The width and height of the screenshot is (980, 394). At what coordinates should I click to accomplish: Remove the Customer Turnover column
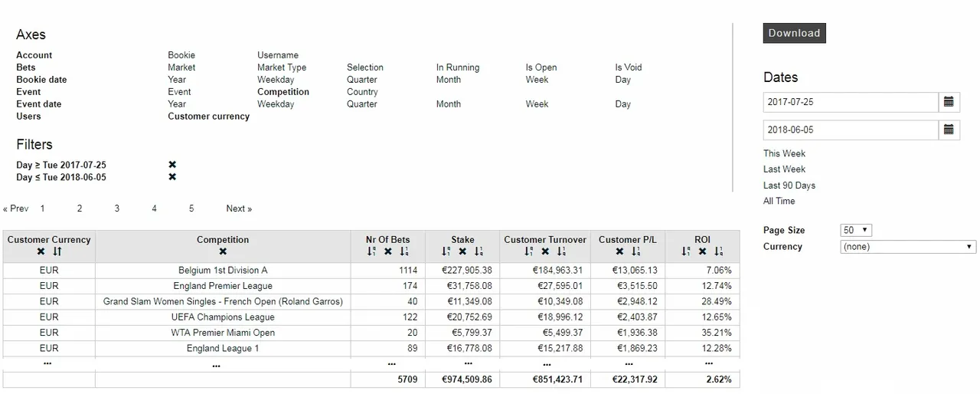point(545,251)
